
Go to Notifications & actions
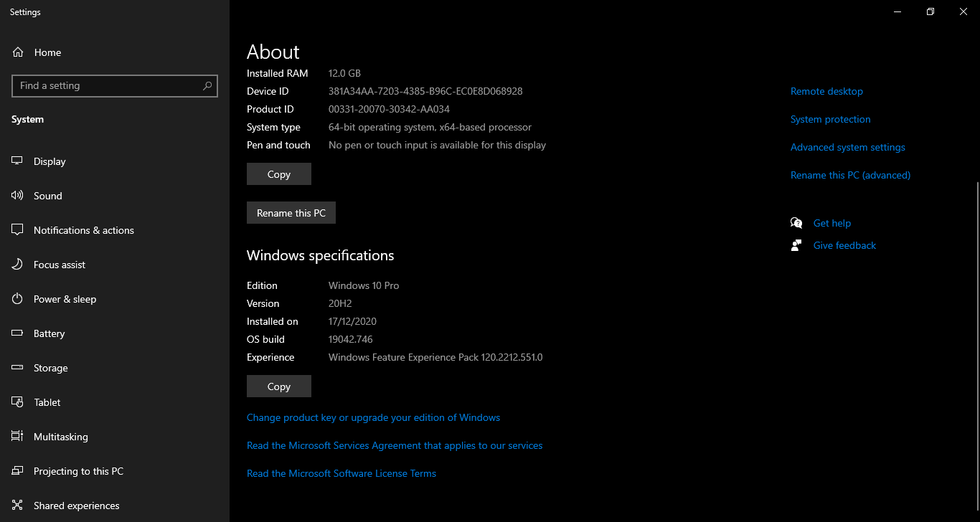pyautogui.click(x=115, y=230)
